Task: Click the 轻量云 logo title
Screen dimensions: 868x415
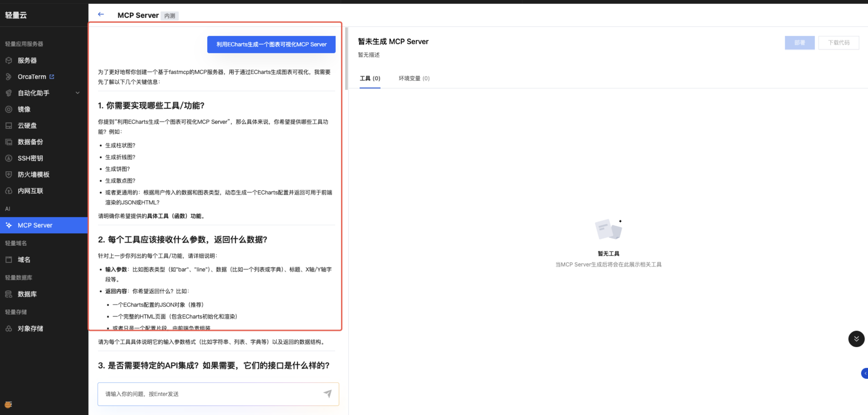Action: 16,15
